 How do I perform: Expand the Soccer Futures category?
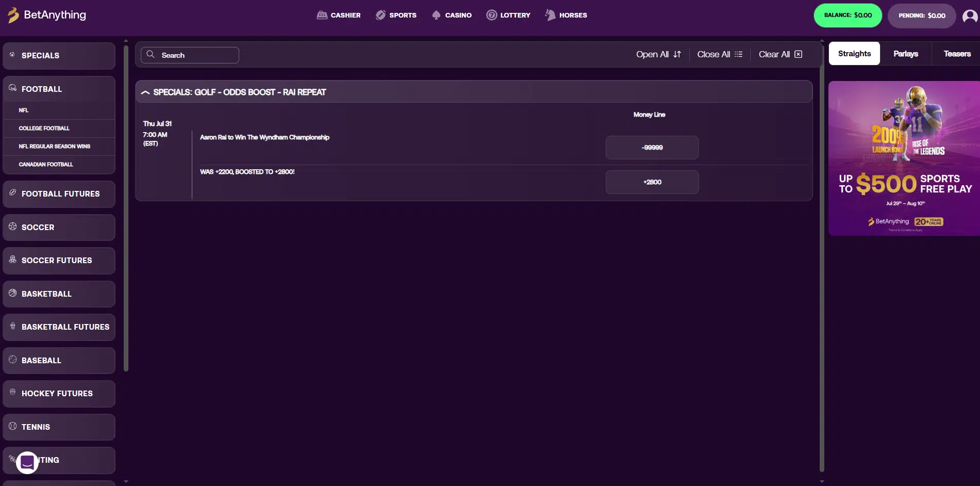coord(59,261)
